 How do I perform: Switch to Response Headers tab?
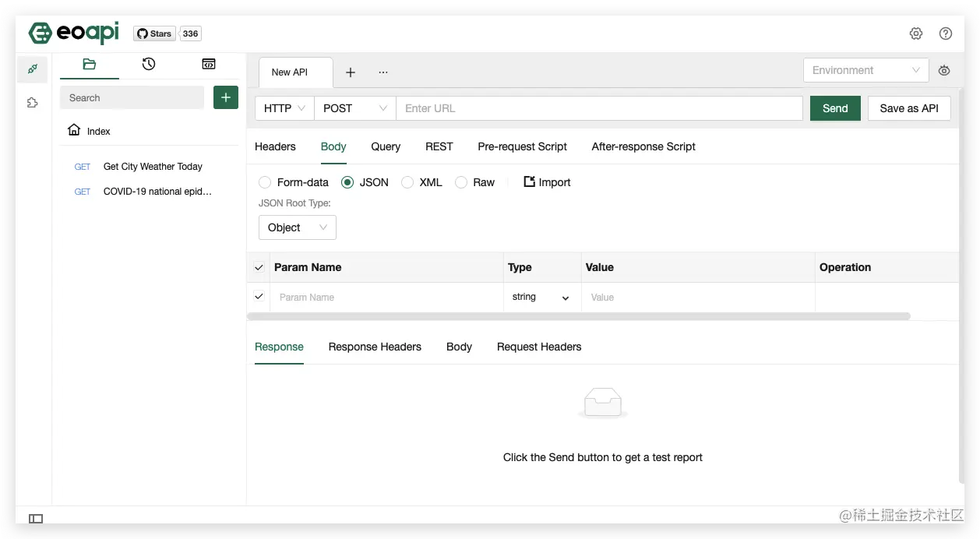[x=375, y=347]
